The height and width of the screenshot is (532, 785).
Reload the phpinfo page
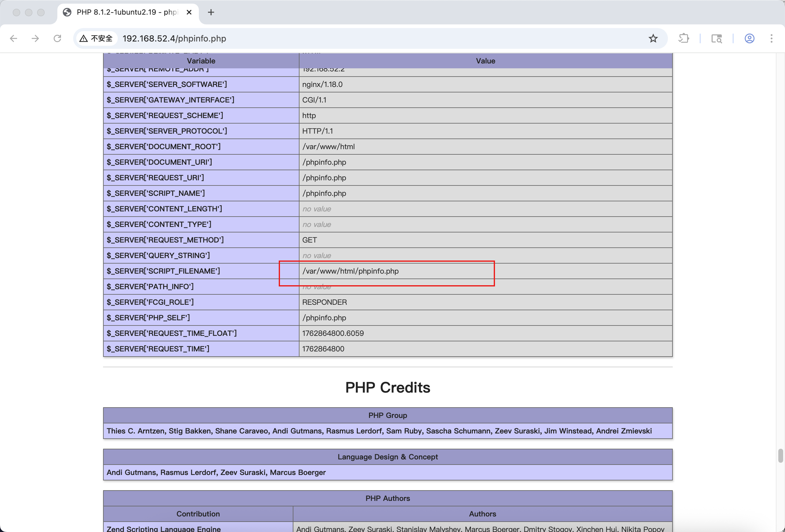click(57, 38)
